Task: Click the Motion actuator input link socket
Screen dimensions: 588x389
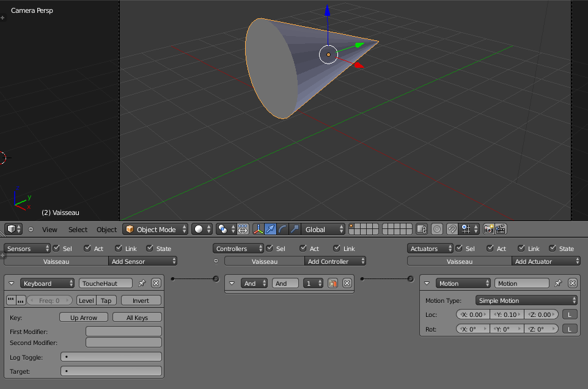Action: coord(411,279)
